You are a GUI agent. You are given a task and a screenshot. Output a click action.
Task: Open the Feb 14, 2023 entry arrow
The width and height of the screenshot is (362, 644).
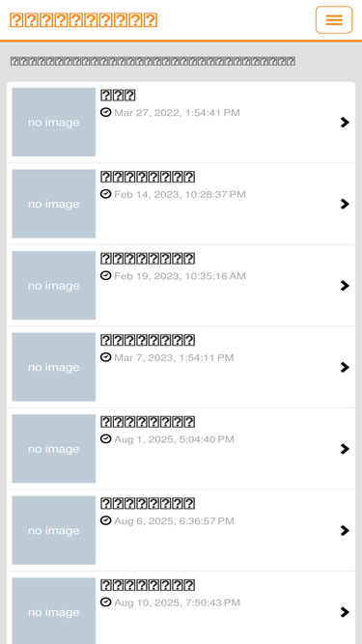coord(345,204)
